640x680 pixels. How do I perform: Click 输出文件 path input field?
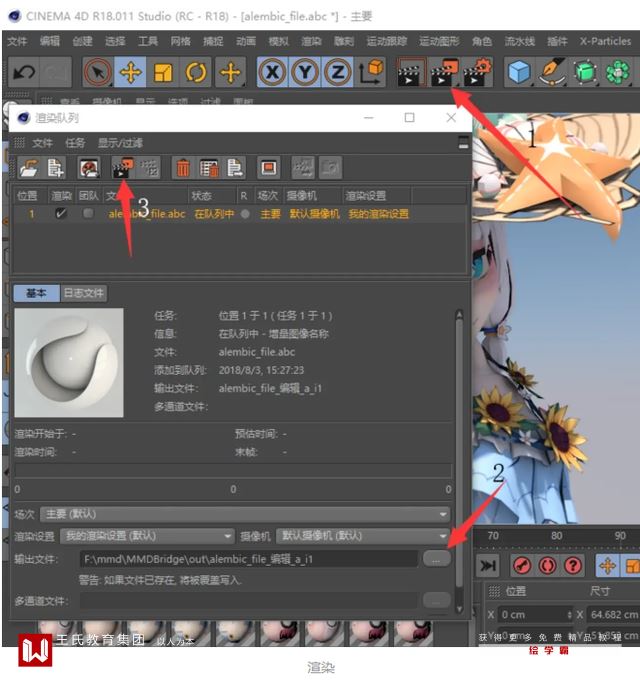(x=249, y=559)
